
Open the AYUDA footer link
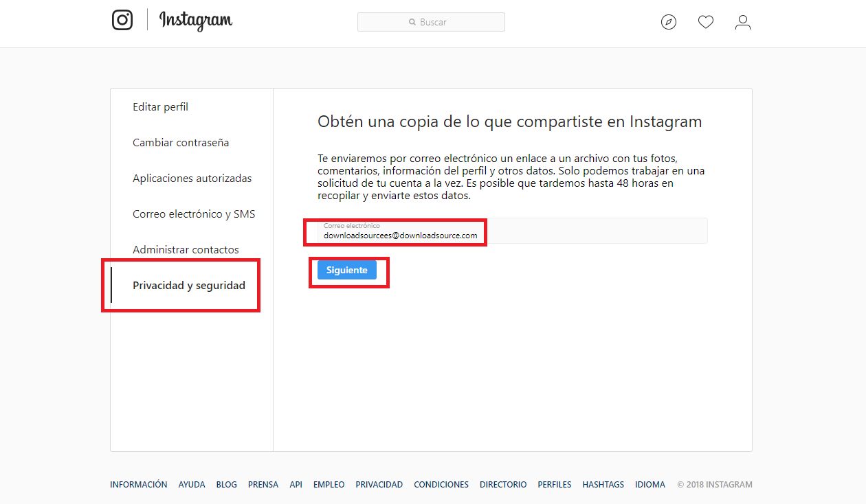coord(192,485)
